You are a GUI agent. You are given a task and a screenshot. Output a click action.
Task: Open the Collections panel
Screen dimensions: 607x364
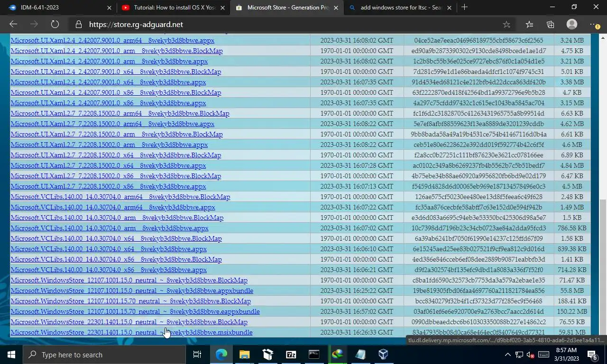550,24
